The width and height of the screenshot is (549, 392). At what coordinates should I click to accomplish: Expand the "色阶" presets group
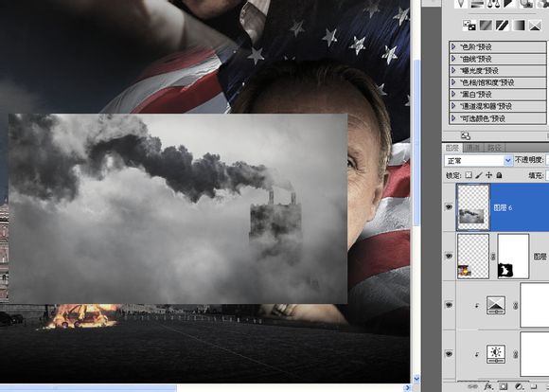(x=453, y=46)
